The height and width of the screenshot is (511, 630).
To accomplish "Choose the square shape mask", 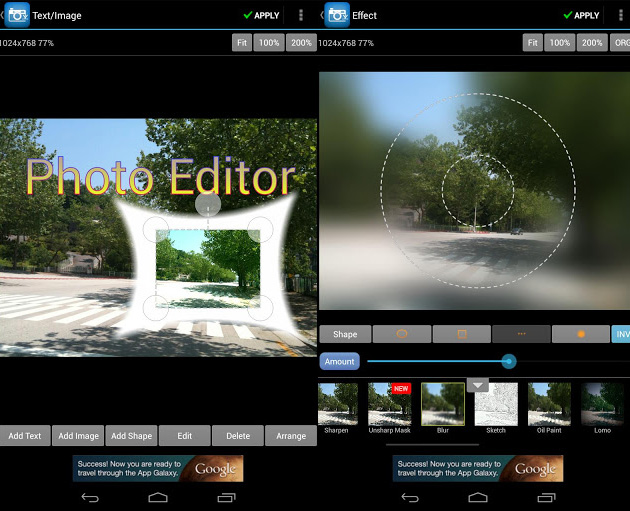I will (x=462, y=334).
